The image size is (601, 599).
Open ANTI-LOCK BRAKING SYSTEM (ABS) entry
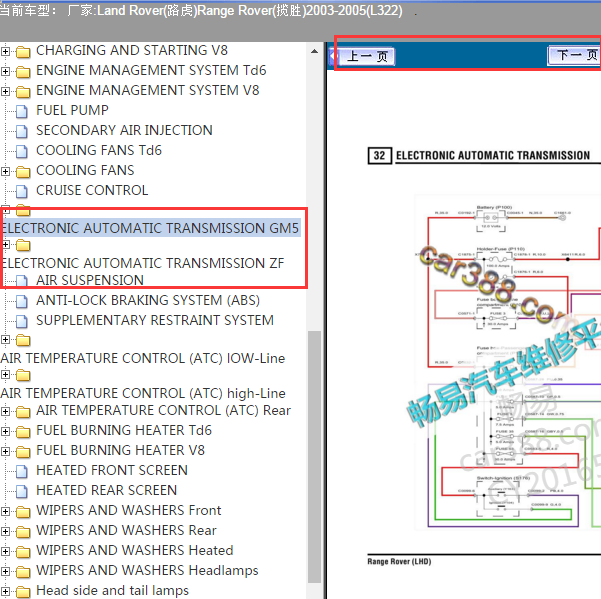tap(148, 300)
